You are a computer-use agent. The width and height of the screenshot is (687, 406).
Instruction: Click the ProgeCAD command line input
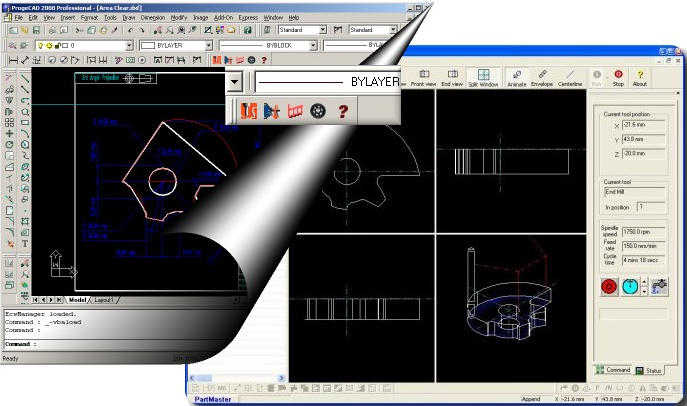click(121, 344)
